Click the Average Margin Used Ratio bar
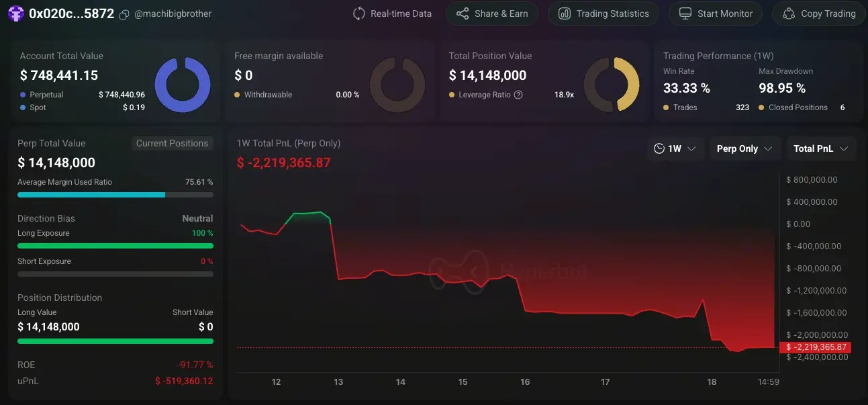Screen dimensions: 868x405 115,195
